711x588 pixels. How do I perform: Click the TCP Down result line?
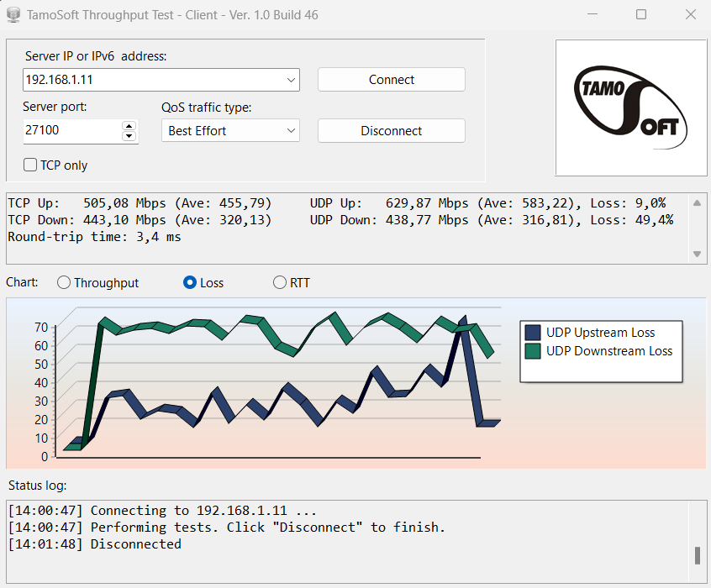click(140, 220)
